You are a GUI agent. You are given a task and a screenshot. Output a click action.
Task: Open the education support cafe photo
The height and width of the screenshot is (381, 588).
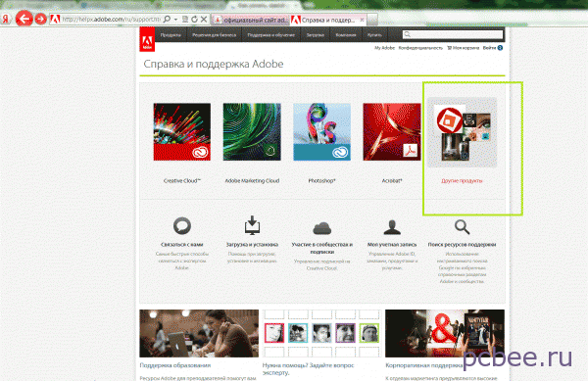[199, 333]
